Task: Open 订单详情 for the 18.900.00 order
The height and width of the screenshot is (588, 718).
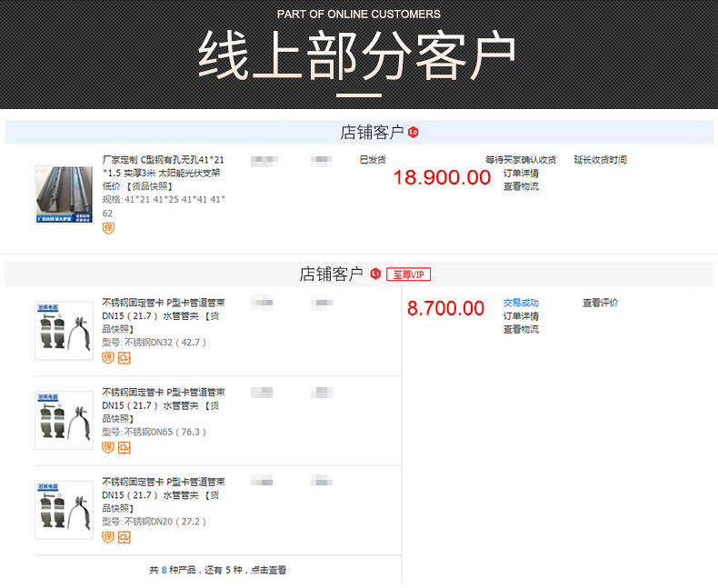Action: pyautogui.click(x=521, y=174)
